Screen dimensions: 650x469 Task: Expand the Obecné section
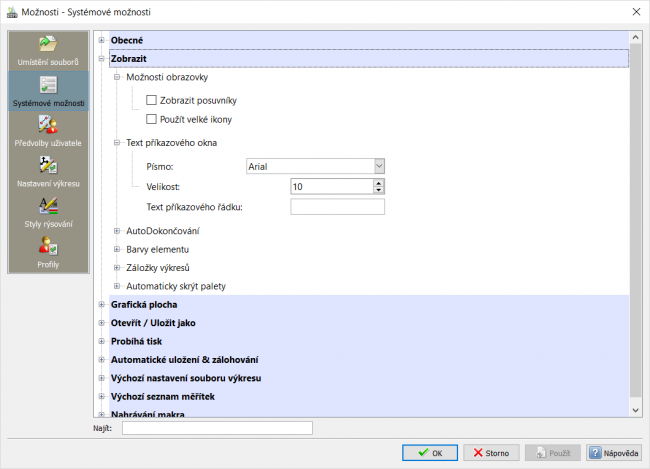click(102, 40)
